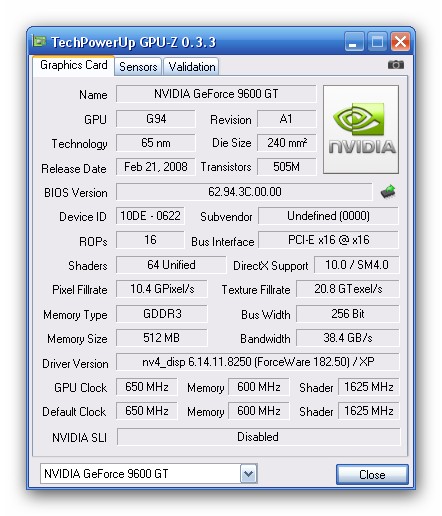
Task: Click the Bus Interface field PCI-E x16 @ x16
Action: (328, 240)
